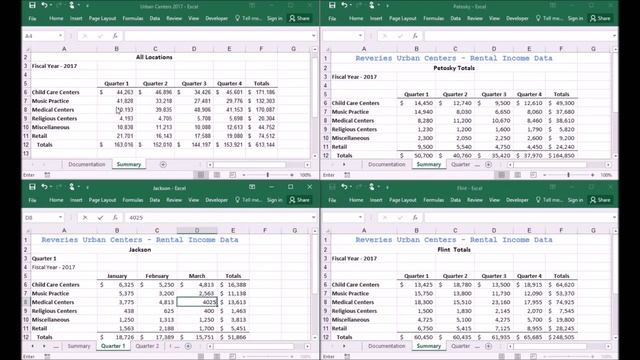Open Tell me search in Urban Centers window

[x=248, y=18]
